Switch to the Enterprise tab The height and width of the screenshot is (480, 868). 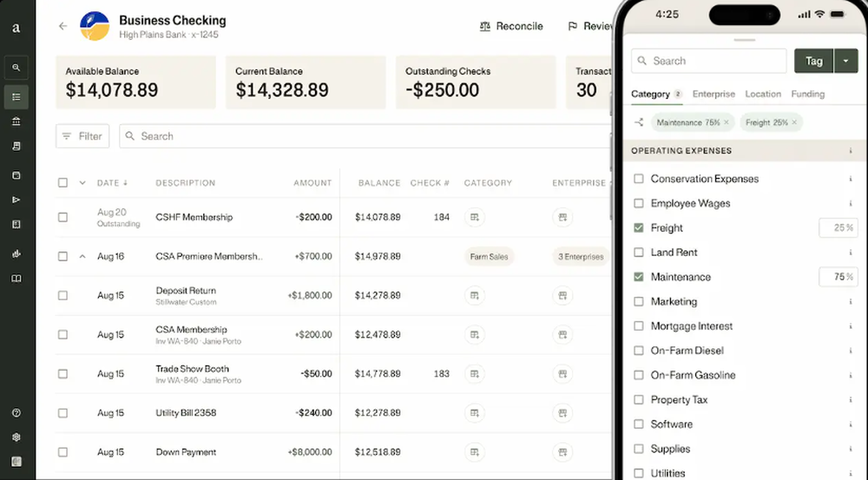pyautogui.click(x=713, y=94)
